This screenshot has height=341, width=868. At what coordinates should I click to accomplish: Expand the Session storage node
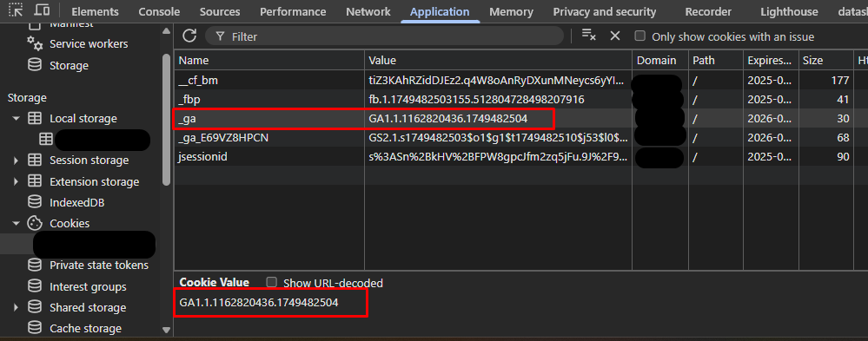[x=16, y=161]
